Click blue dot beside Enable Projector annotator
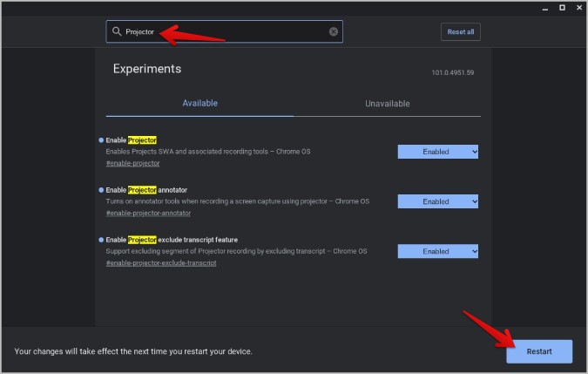Viewport: 588px width, 374px height. point(101,189)
